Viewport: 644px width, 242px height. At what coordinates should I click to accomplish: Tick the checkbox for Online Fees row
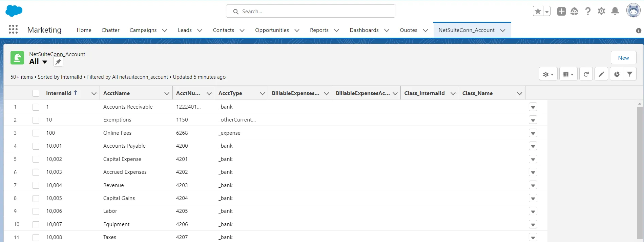point(36,133)
